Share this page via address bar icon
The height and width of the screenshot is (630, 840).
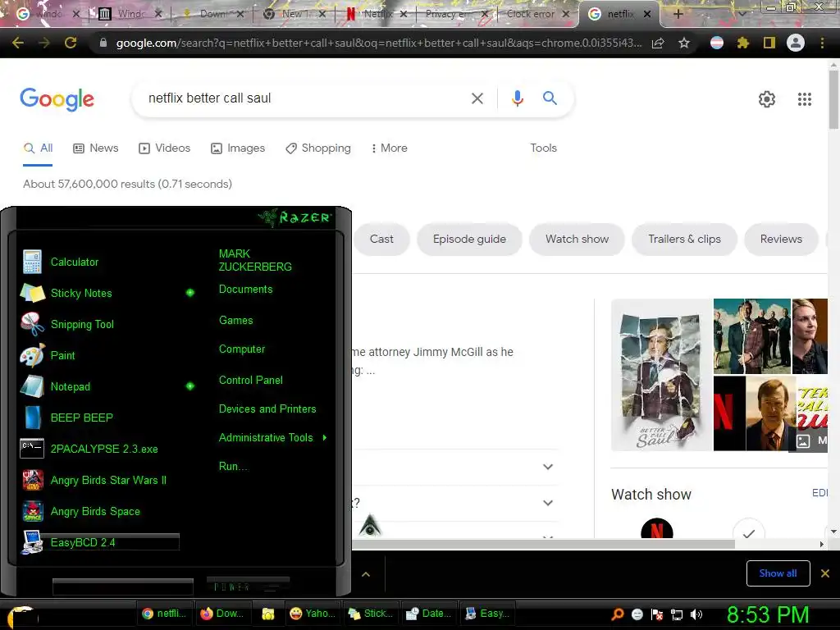658,43
